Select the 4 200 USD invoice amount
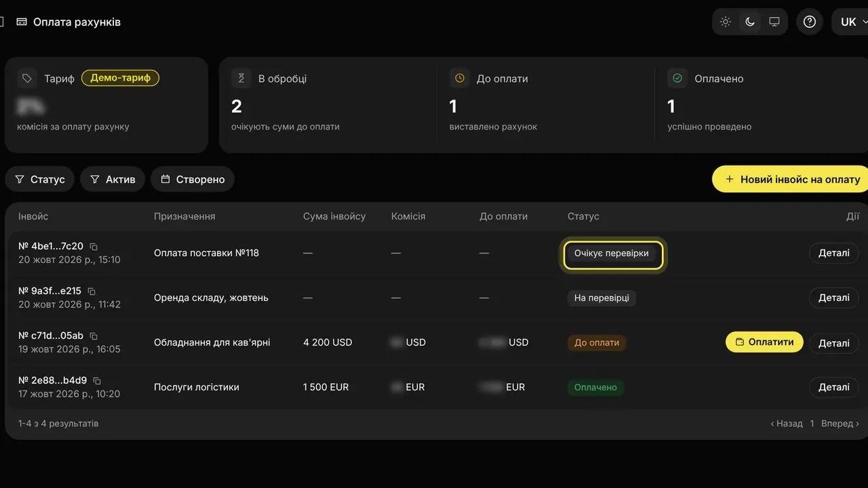 pos(328,342)
